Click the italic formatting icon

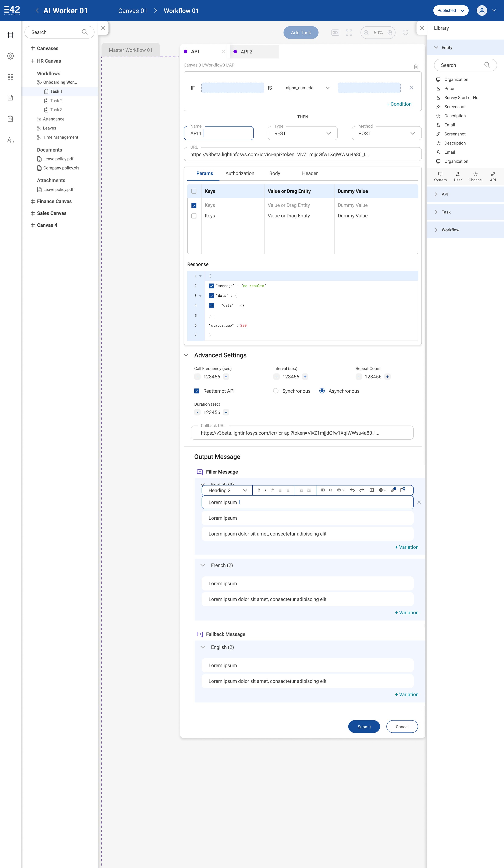point(265,490)
